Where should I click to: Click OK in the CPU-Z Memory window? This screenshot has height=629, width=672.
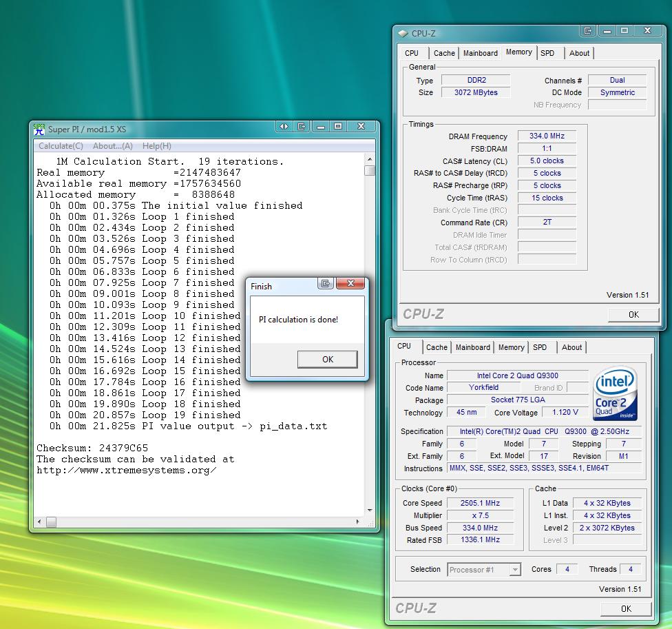633,315
